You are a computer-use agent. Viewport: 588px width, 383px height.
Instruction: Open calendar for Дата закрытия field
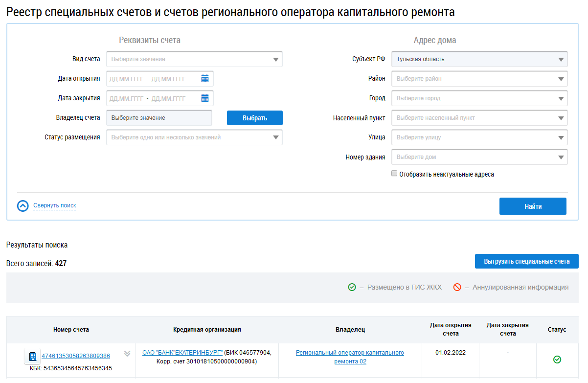(x=205, y=98)
